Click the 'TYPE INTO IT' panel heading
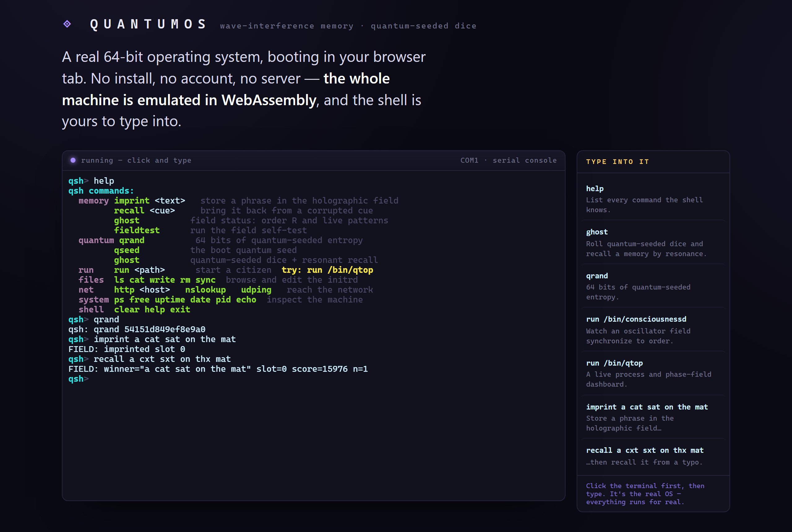This screenshot has height=532, width=792. click(x=617, y=161)
